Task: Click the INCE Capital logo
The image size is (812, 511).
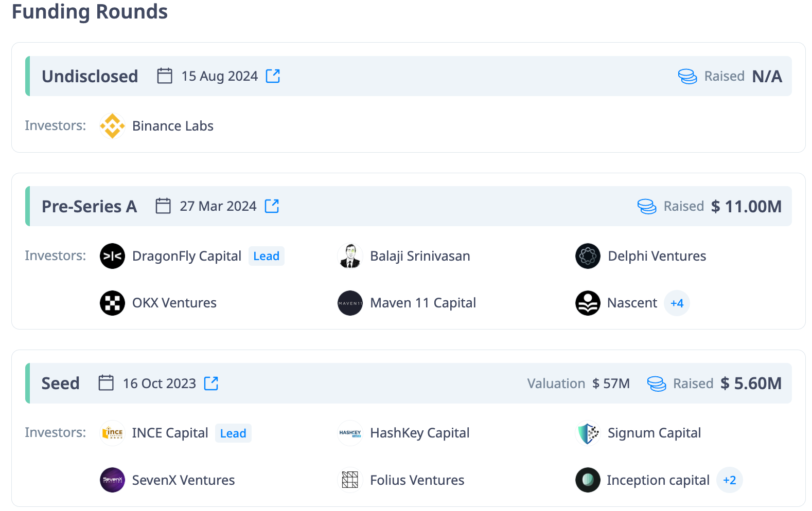Action: [112, 433]
